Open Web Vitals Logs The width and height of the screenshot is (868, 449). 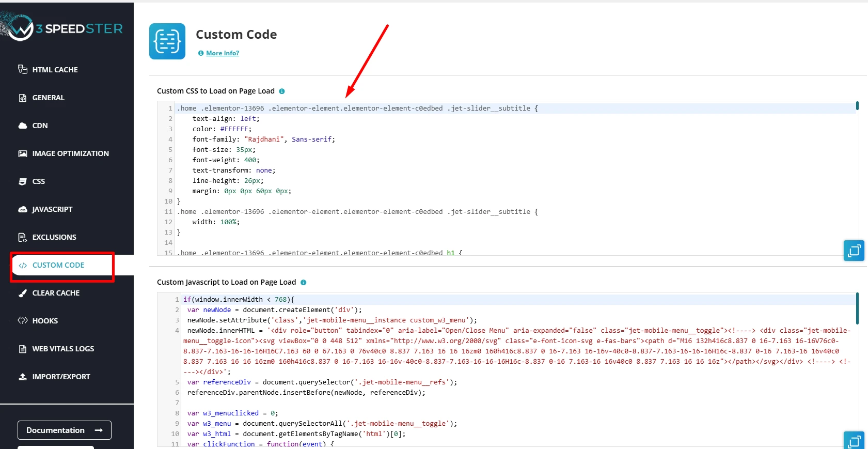coord(63,349)
